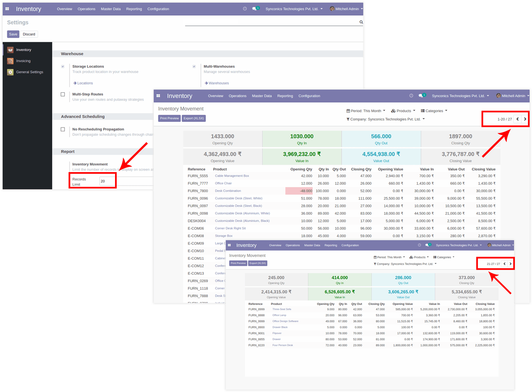The image size is (532, 392).
Task: Go to previous page arrow beside 1-20 / 27
Action: tap(518, 119)
